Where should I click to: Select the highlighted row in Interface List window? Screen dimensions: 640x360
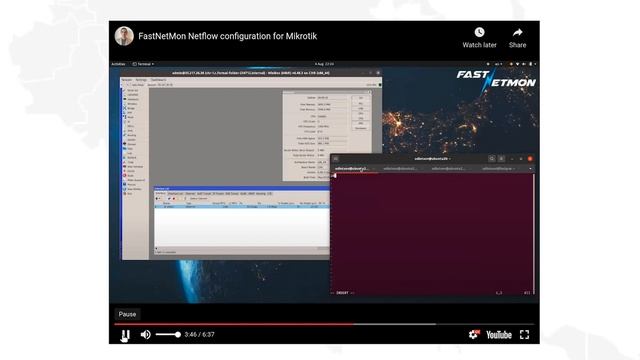pyautogui.click(x=242, y=207)
